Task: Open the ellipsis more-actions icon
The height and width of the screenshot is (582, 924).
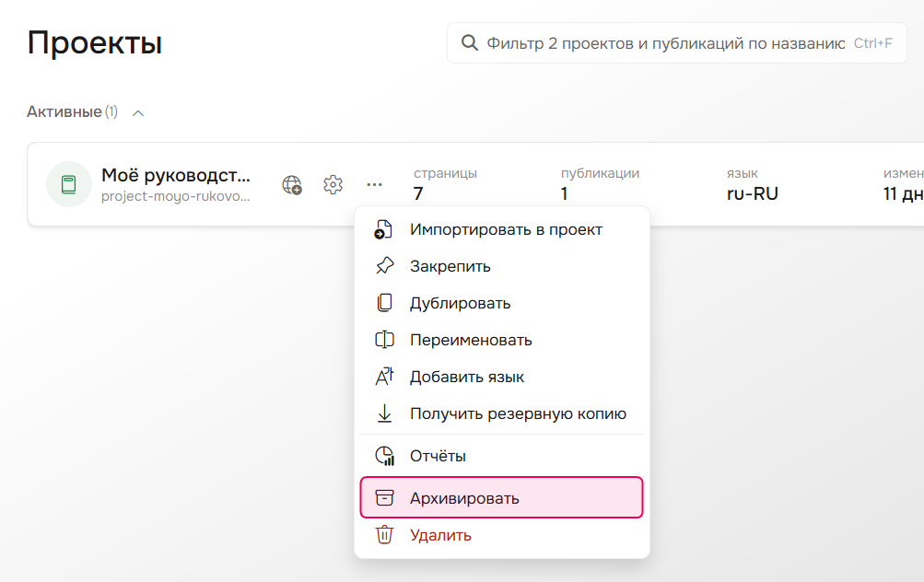Action: (x=374, y=184)
